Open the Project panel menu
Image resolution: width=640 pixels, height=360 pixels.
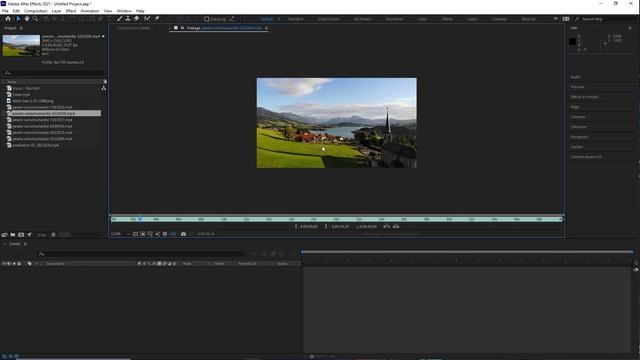click(21, 28)
